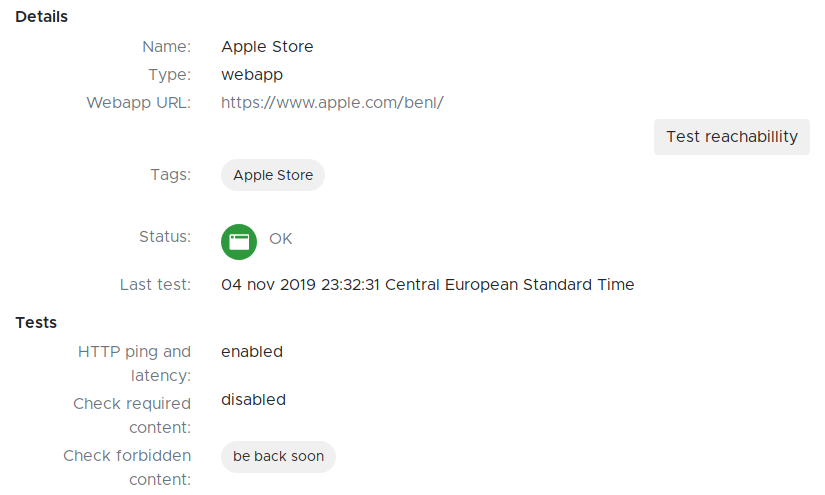825x495 pixels.
Task: Click the 'enabled' HTTP ping value
Action: [252, 351]
